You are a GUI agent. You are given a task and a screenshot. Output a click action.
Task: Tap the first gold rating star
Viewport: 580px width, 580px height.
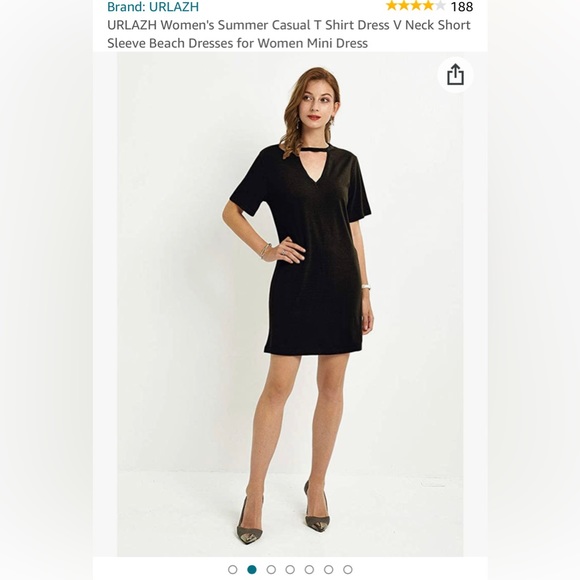392,6
